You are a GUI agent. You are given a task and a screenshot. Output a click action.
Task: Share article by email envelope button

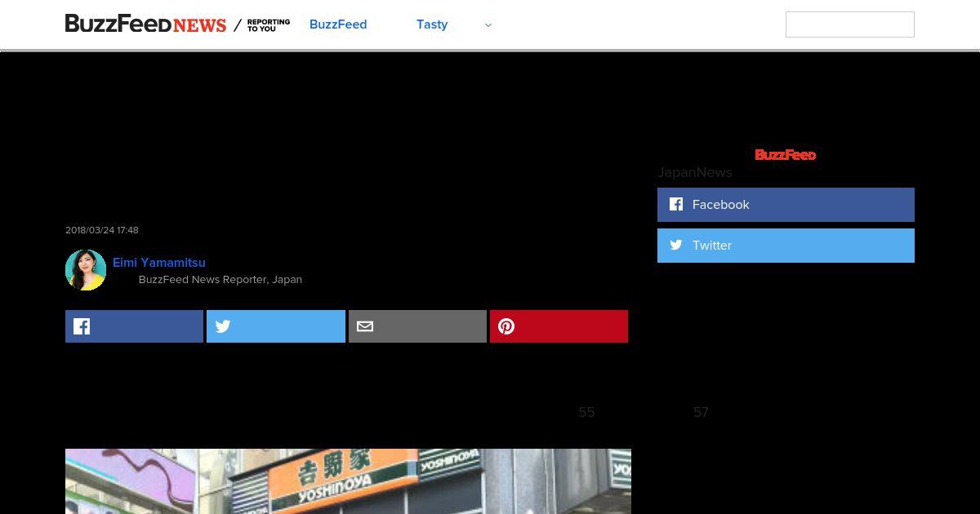click(417, 326)
